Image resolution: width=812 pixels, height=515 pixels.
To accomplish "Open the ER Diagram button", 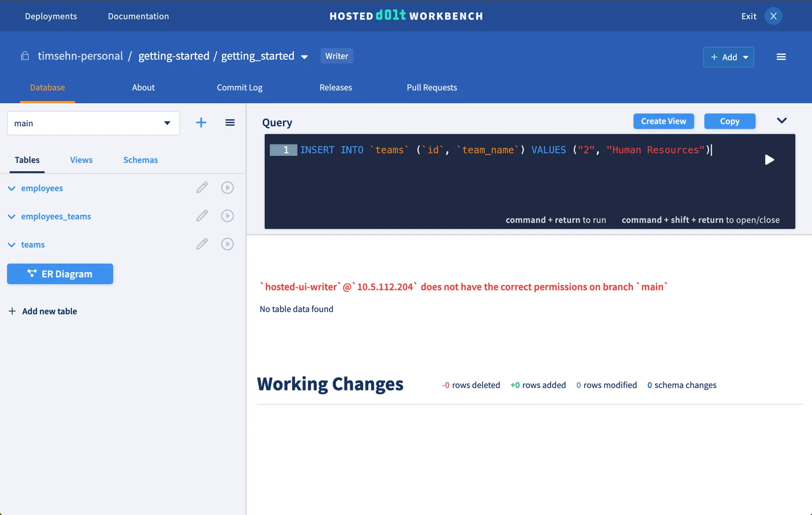I will pos(60,274).
